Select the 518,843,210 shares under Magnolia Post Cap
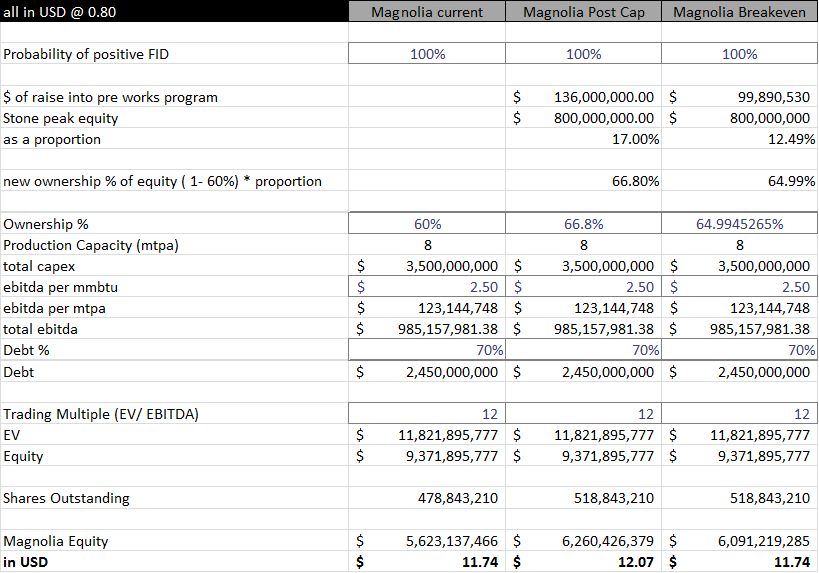Viewport: 819px width, 573px height. tap(583, 498)
